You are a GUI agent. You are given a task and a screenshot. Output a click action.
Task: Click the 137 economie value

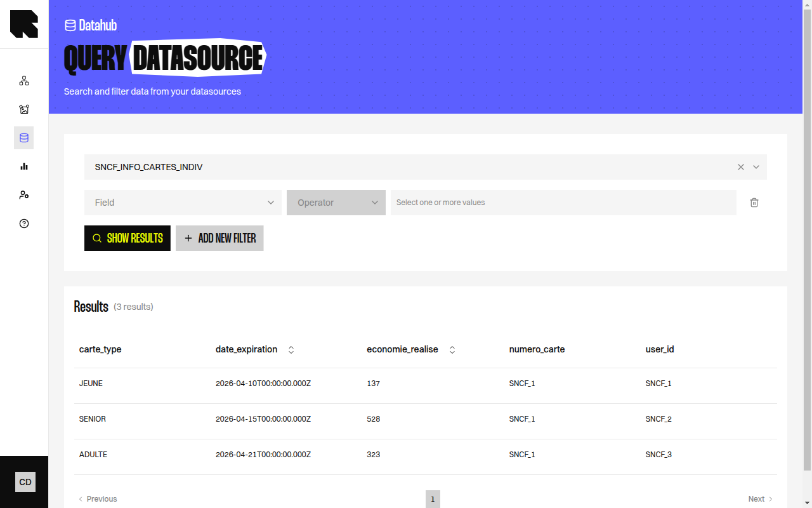tap(373, 384)
